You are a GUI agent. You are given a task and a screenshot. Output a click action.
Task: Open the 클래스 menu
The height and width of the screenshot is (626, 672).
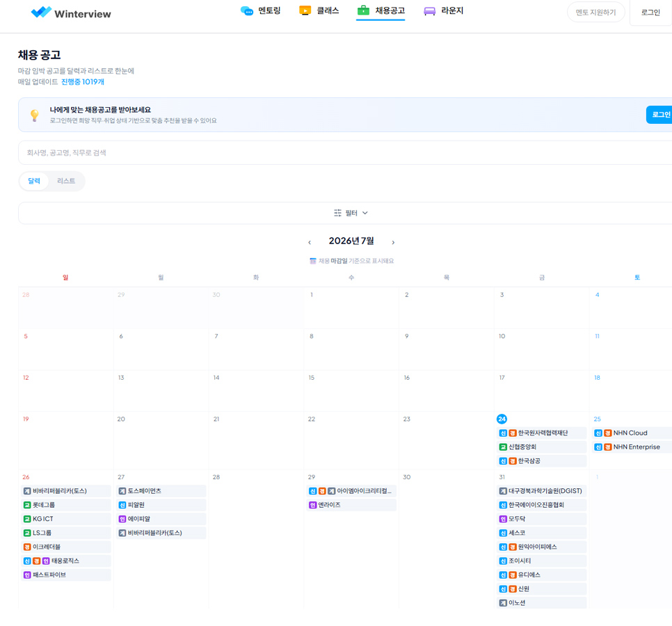click(x=319, y=10)
